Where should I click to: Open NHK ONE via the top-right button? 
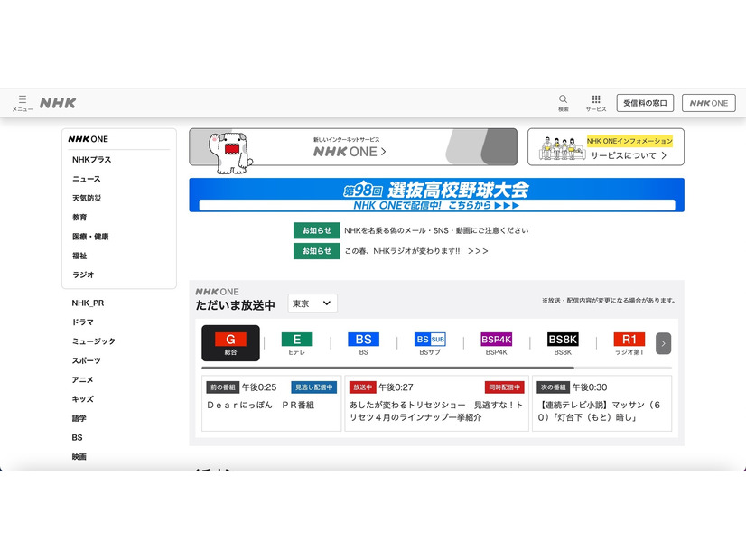(x=708, y=102)
